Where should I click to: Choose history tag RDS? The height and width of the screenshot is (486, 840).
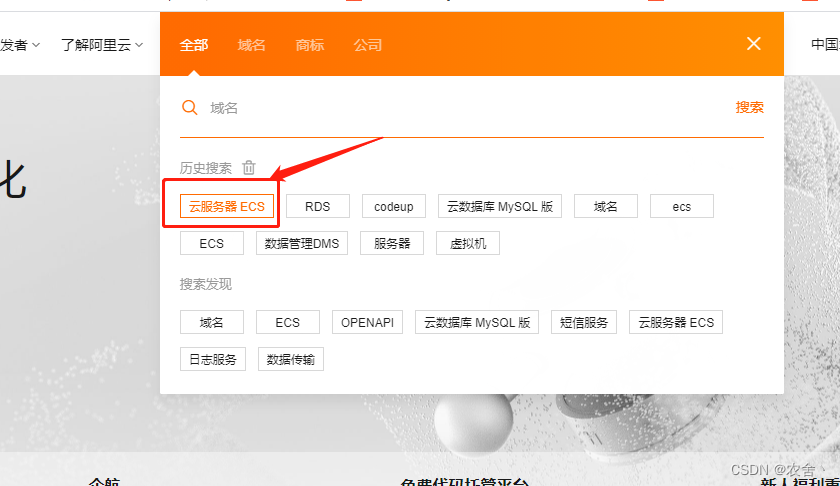coord(318,206)
